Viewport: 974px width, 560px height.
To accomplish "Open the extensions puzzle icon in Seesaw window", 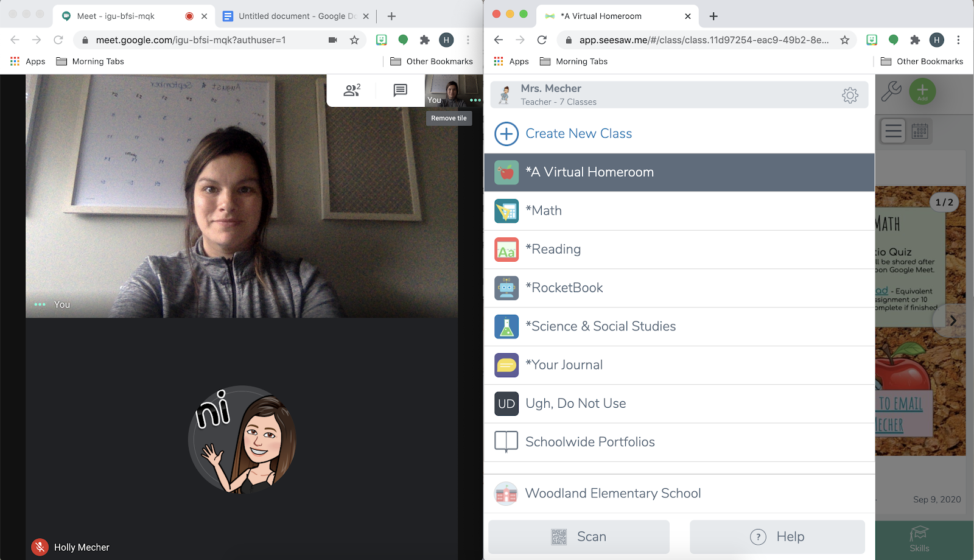I will click(x=915, y=40).
